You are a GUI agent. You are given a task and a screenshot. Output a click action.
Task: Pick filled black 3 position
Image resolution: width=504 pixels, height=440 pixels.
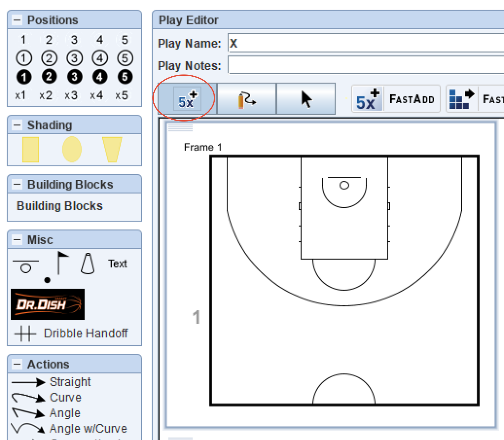(x=74, y=77)
